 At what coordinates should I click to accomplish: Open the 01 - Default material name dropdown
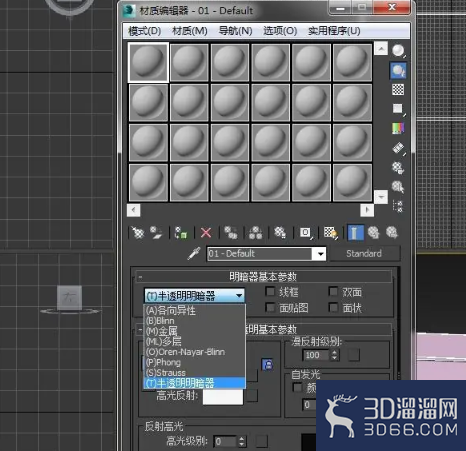click(x=320, y=254)
